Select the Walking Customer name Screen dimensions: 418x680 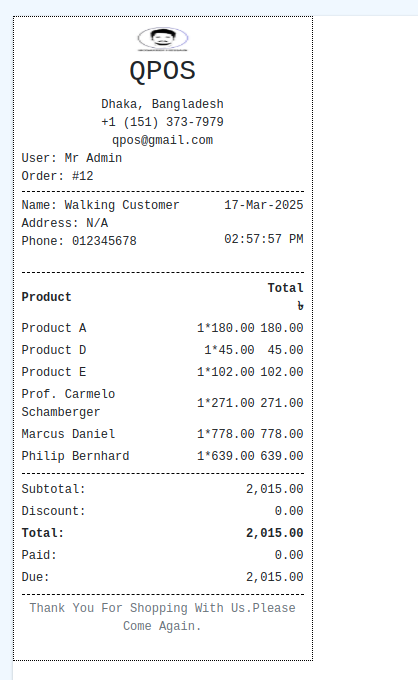coord(122,205)
